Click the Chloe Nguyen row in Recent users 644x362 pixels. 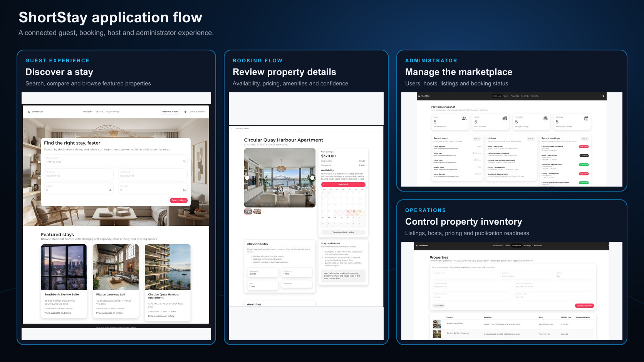(x=457, y=147)
